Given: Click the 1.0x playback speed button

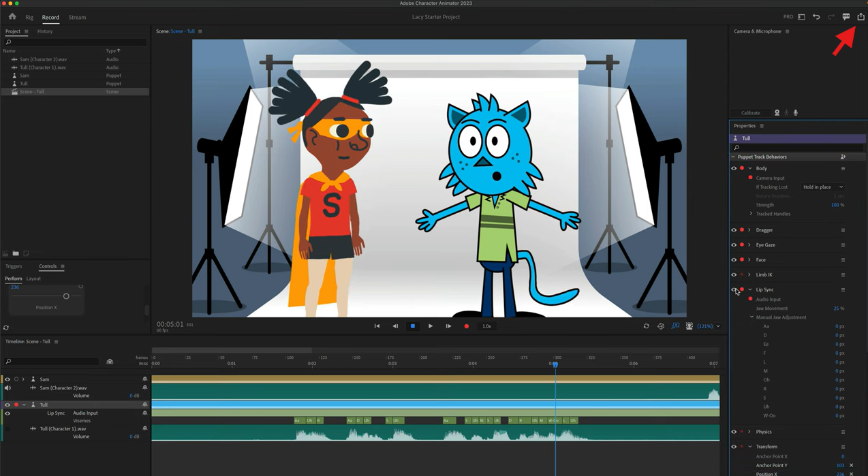Looking at the screenshot, I should click(x=486, y=326).
